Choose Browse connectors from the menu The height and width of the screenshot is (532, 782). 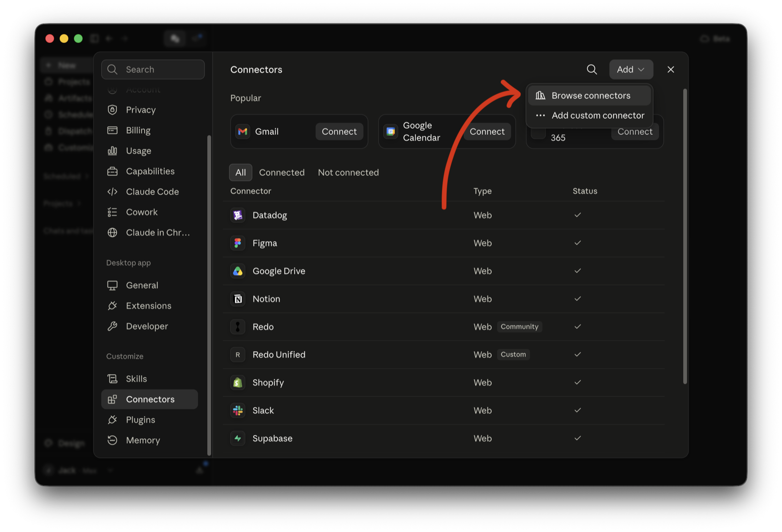pyautogui.click(x=589, y=95)
